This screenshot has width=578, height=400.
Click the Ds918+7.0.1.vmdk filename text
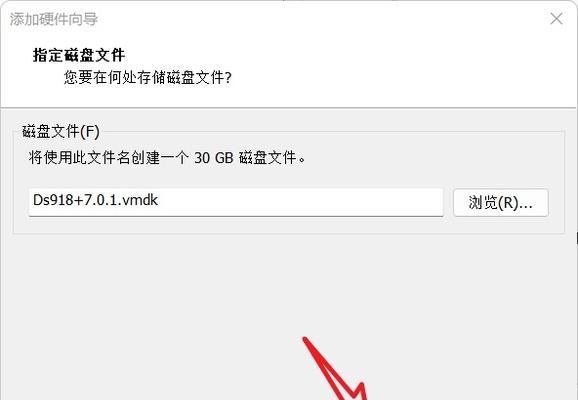point(95,200)
